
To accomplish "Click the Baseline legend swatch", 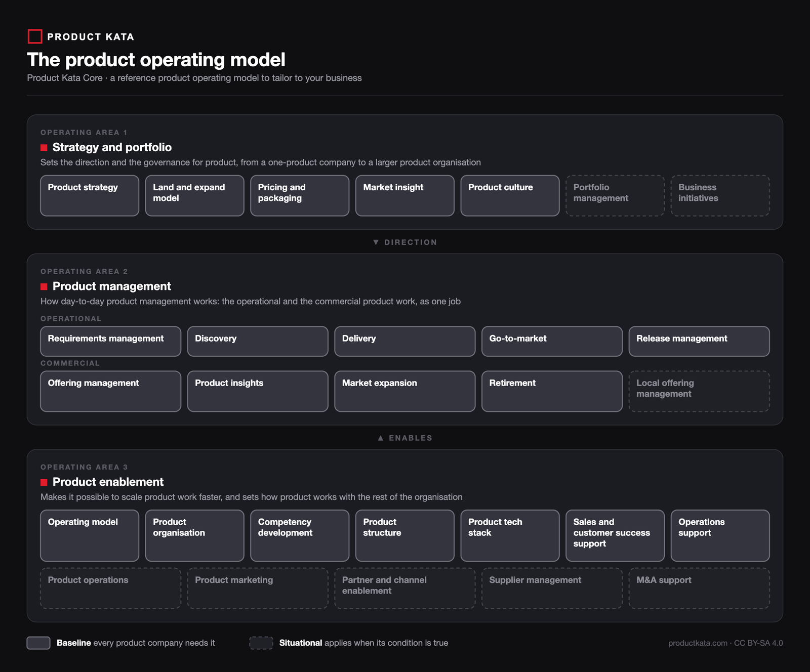I will 38,643.
